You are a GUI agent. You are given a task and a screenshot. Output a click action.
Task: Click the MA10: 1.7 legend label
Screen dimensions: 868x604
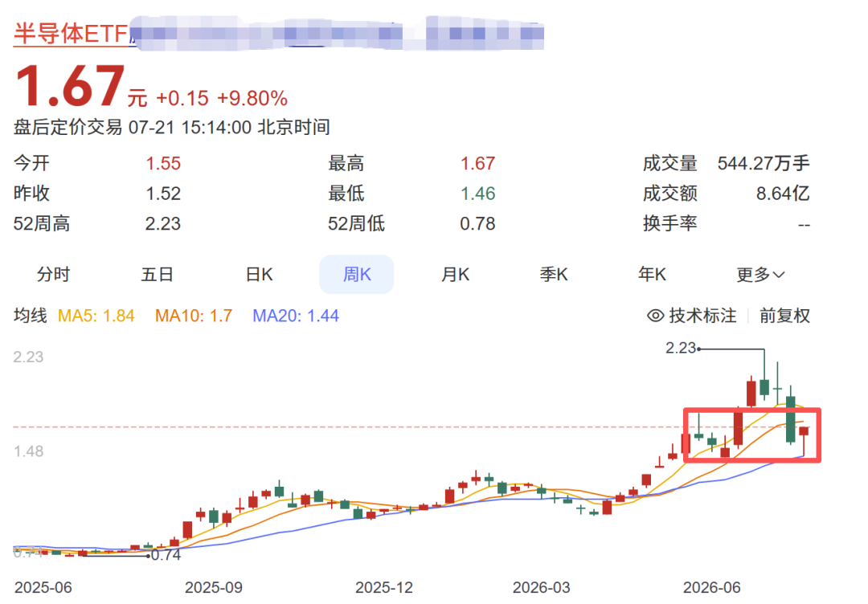(194, 316)
